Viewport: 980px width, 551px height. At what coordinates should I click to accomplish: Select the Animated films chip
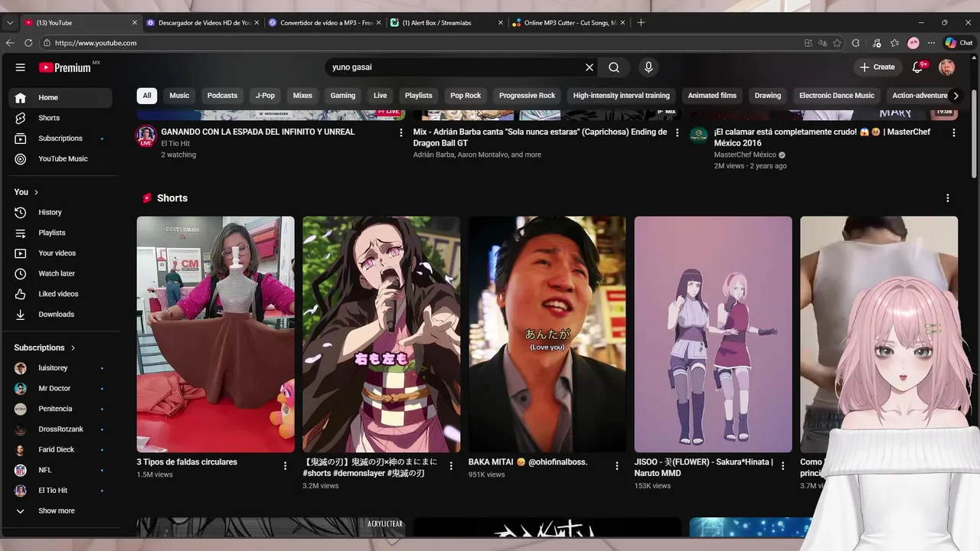pyautogui.click(x=712, y=96)
